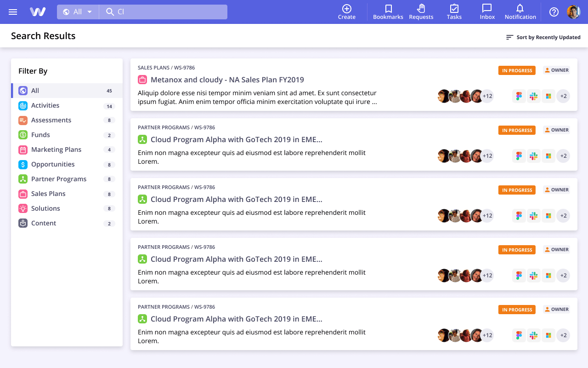Select the Activities icon in the sidebar
Image resolution: width=588 pixels, height=368 pixels.
pyautogui.click(x=23, y=105)
